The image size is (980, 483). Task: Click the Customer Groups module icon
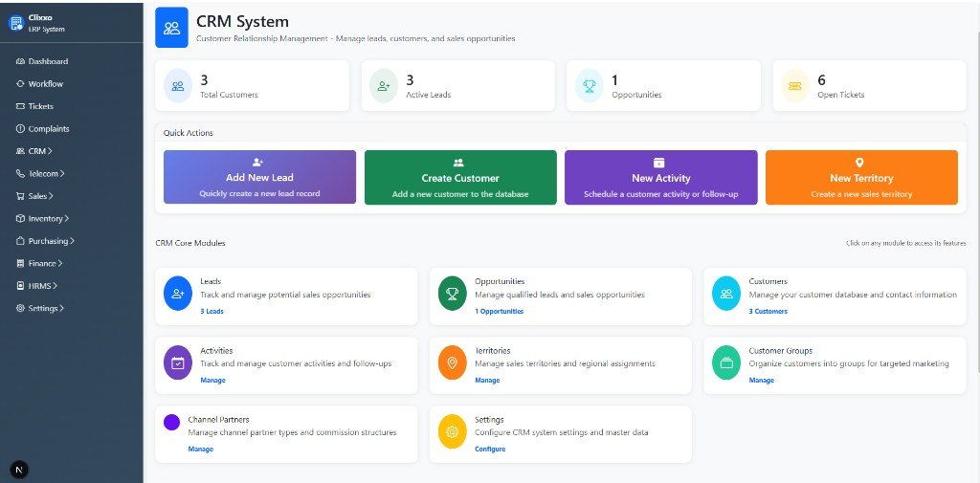click(726, 363)
